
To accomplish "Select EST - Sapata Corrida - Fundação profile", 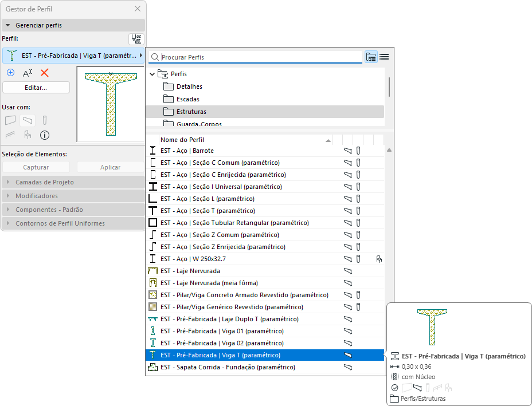I will pyautogui.click(x=265, y=367).
